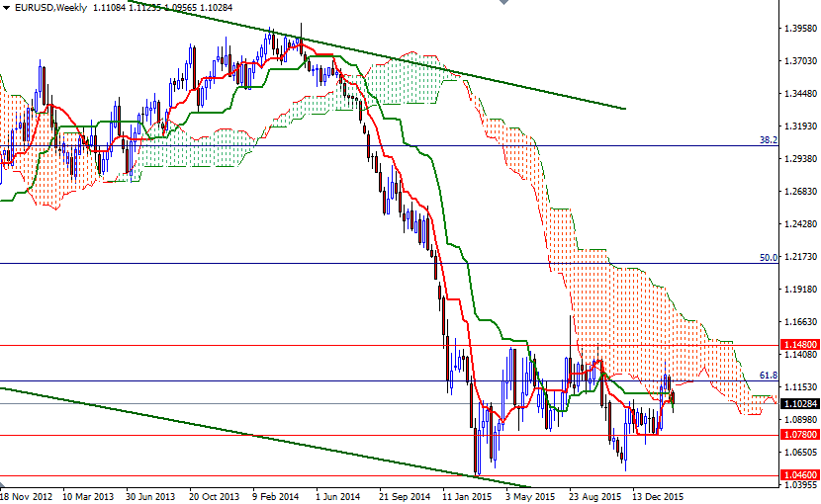Click the 9 Feb 2014 date label

275,496
